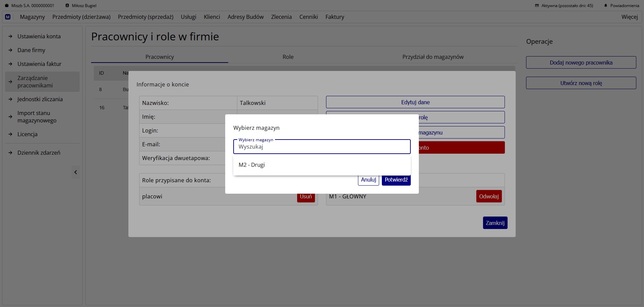Viewport: 644px width, 307px height.
Task: Click Dodaj nowego pracownika button
Action: 581,63
